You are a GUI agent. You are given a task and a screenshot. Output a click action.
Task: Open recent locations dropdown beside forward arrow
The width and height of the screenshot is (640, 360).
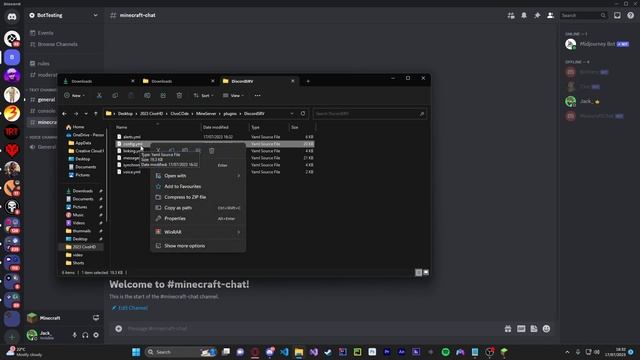pos(86,113)
